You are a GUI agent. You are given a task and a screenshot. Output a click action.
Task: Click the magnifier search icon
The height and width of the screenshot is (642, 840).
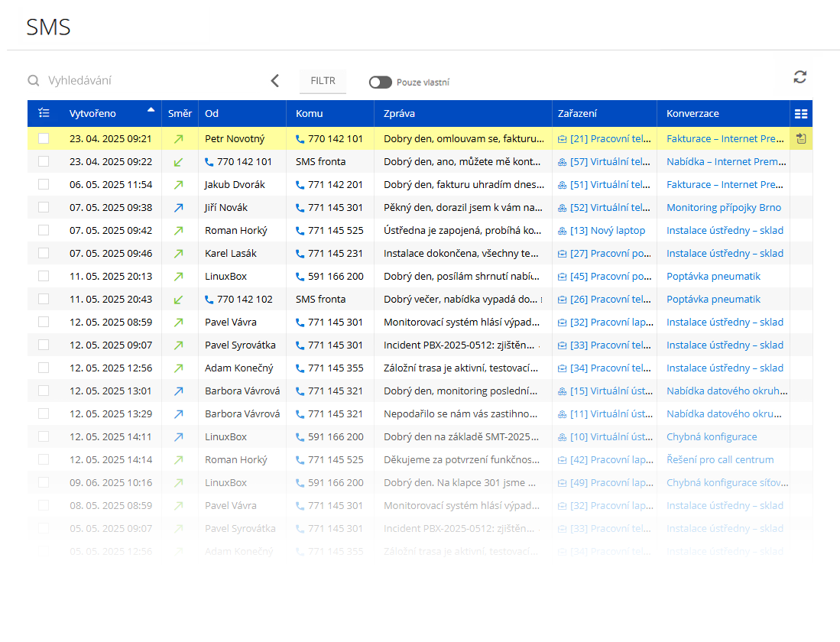coord(34,80)
